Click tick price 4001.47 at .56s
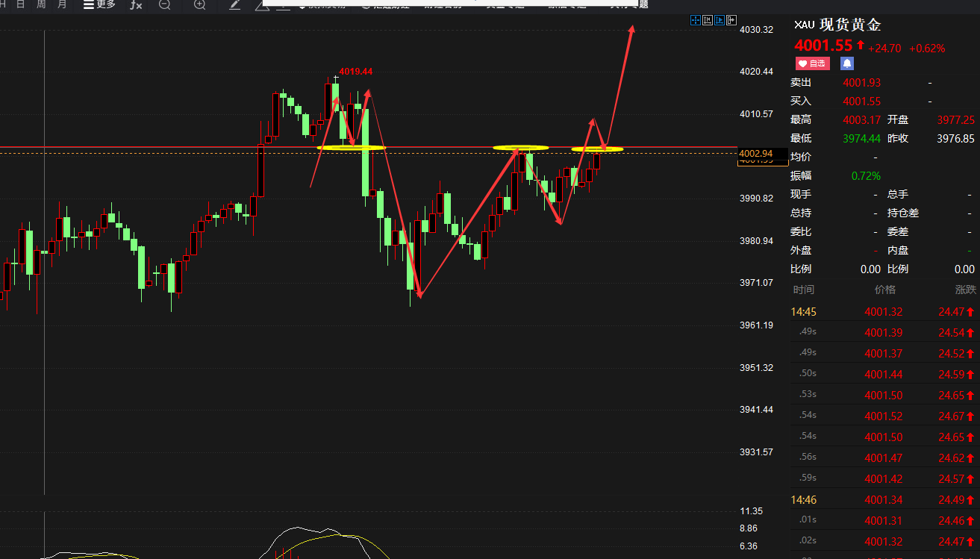Image resolution: width=980 pixels, height=559 pixels. (x=884, y=458)
